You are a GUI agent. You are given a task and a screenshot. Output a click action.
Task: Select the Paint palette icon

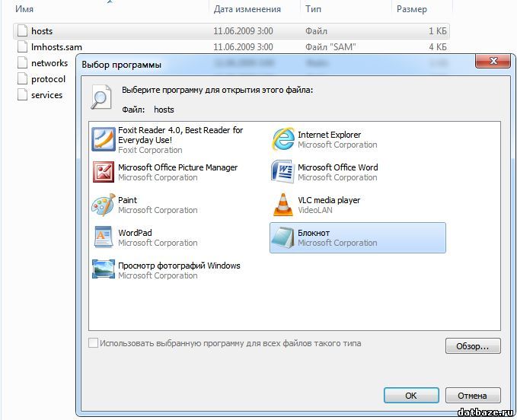(104, 205)
